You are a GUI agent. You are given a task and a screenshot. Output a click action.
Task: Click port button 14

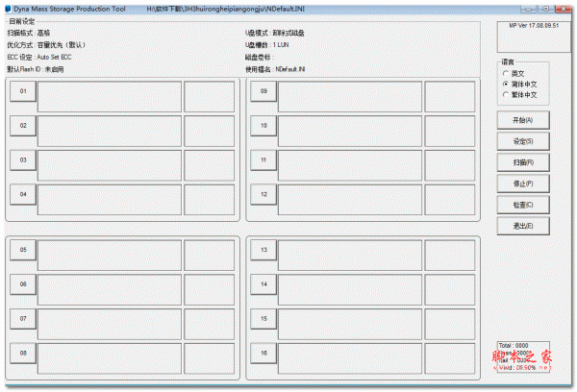(263, 284)
